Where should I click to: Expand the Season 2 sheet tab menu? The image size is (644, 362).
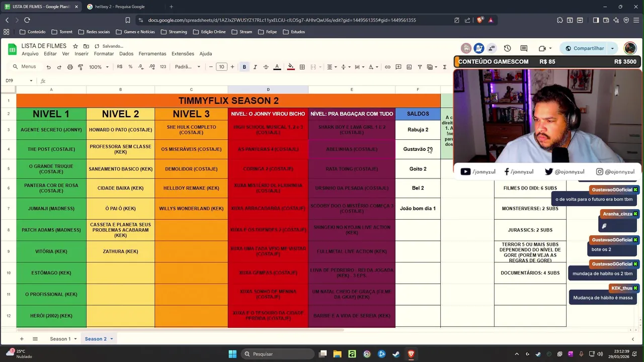coord(112,339)
